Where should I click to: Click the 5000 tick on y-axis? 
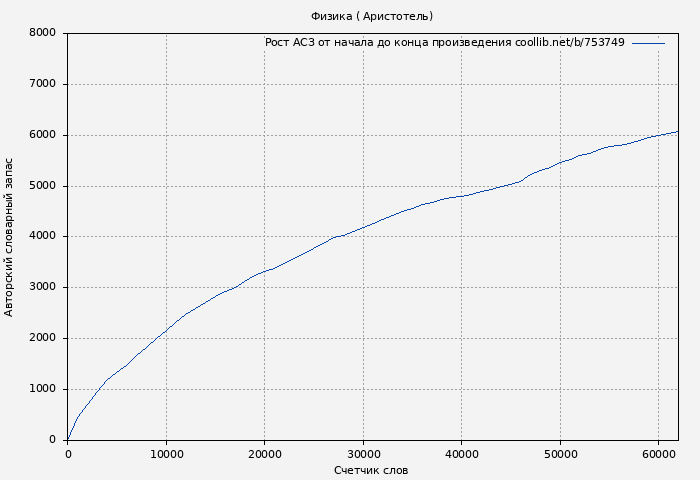[x=43, y=186]
